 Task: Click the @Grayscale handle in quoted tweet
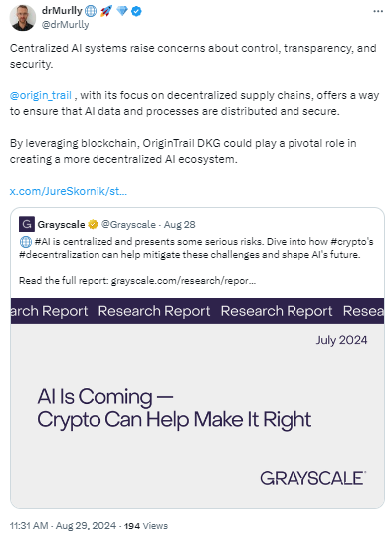[x=128, y=224]
